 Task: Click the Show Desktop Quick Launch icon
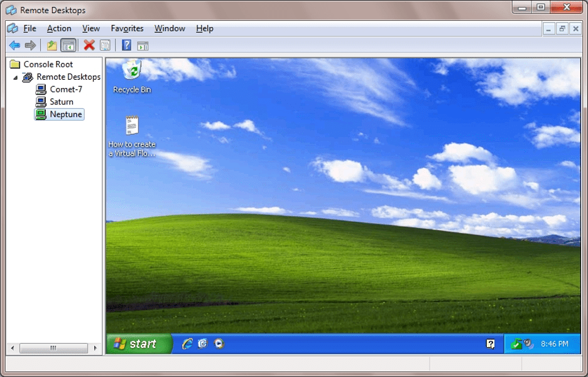[x=203, y=344]
